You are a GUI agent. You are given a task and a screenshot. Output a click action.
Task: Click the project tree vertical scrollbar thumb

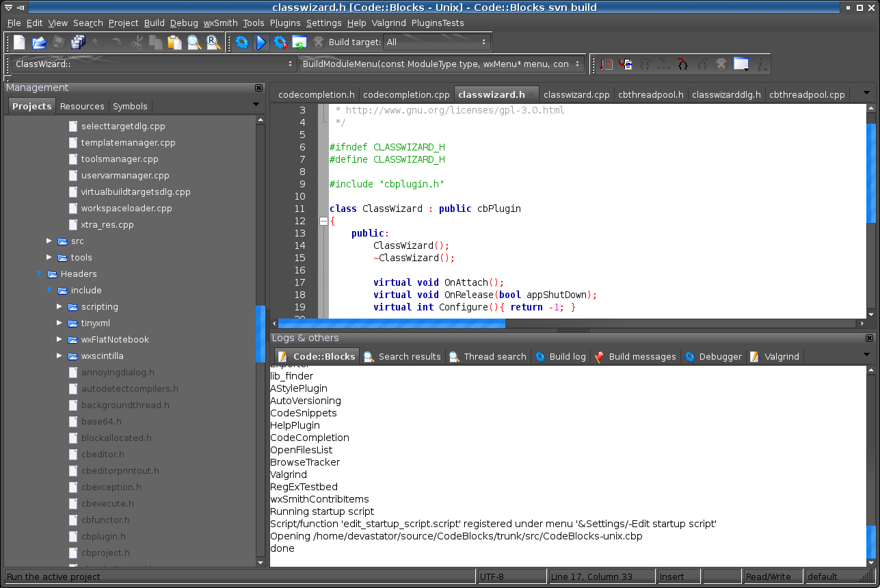pos(260,333)
